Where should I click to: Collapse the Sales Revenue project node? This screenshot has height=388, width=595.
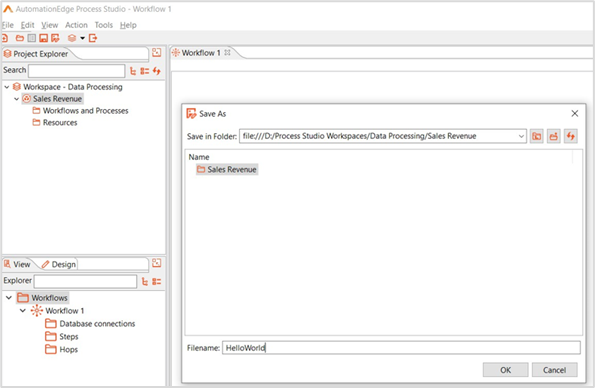click(x=16, y=99)
